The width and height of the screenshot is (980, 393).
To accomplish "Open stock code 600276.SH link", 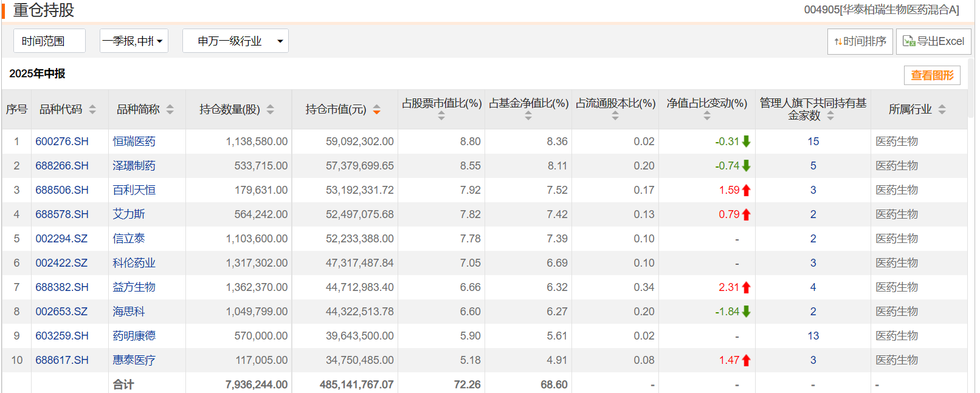I will (62, 142).
